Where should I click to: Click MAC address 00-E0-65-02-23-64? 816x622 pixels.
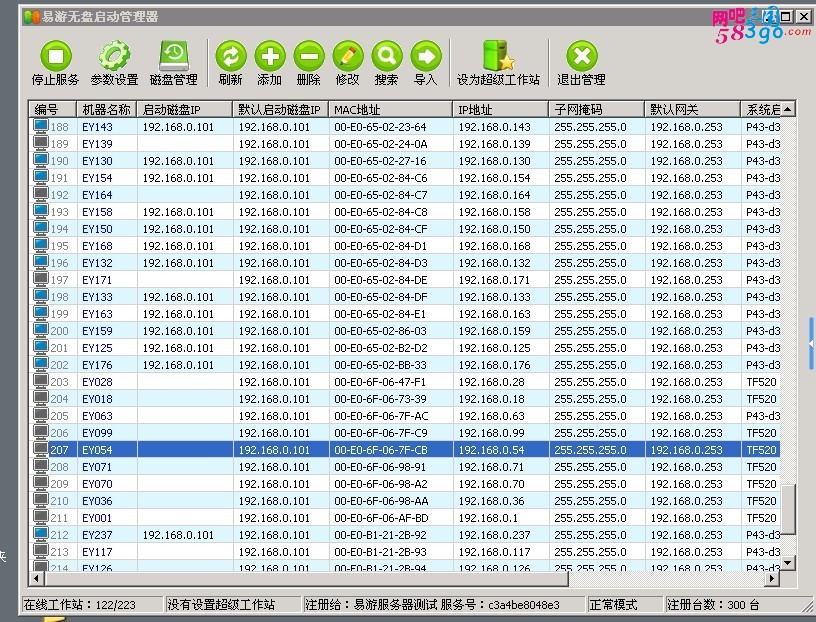380,126
